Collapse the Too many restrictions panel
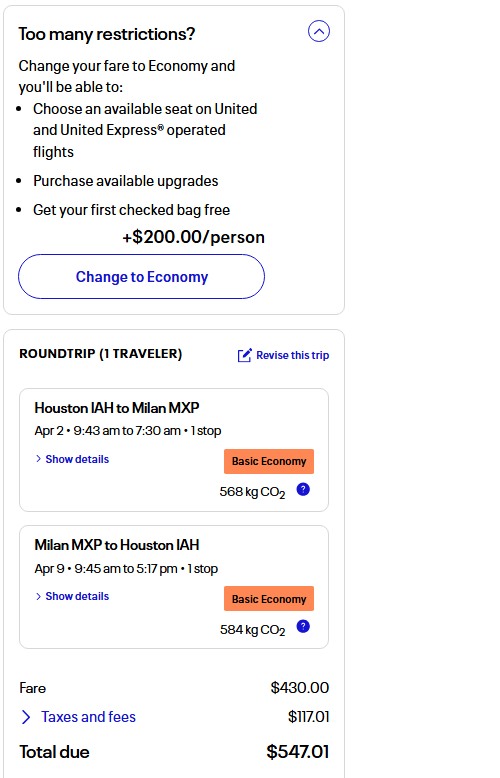 coord(318,31)
